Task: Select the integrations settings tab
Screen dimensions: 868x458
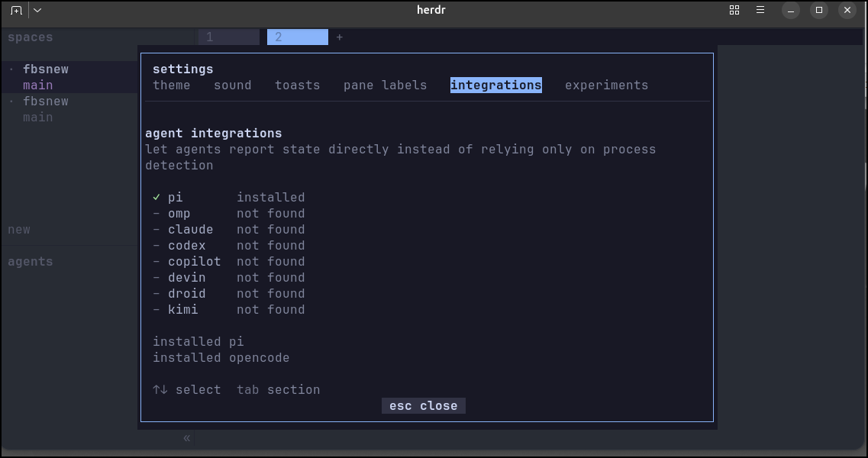Action: click(x=496, y=85)
